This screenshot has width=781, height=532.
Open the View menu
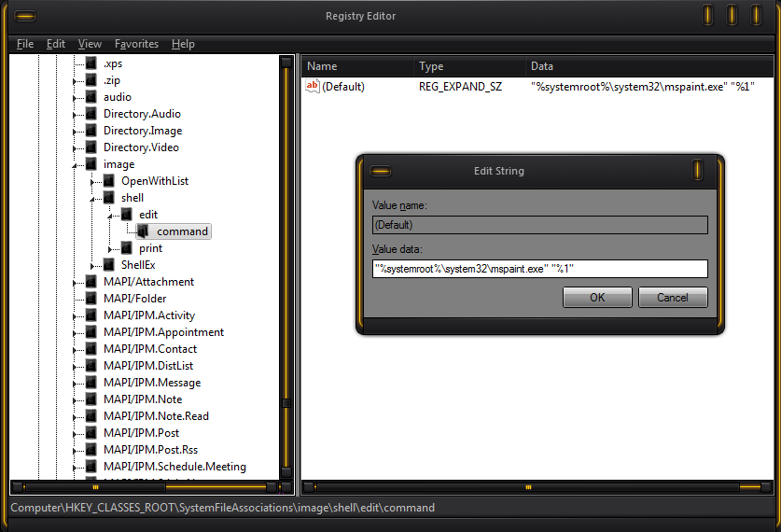pyautogui.click(x=90, y=44)
